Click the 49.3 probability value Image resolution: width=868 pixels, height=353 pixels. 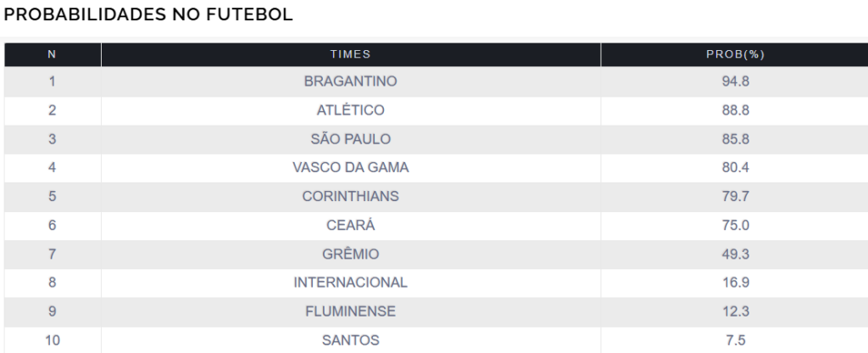735,255
